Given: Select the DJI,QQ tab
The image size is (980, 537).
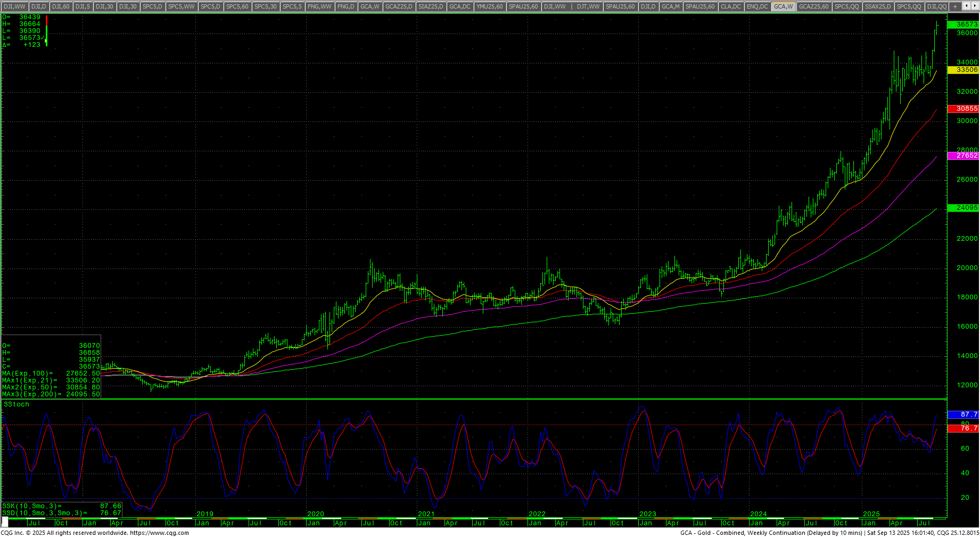Looking at the screenshot, I should 936,6.
